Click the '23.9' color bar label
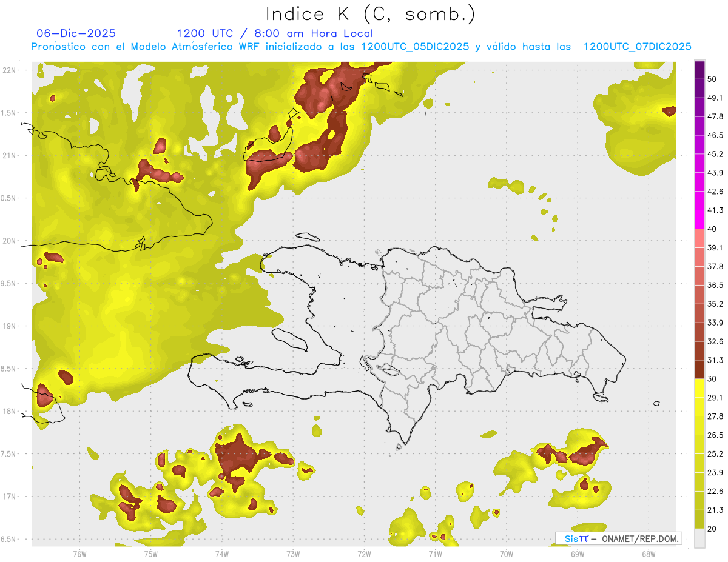The image size is (728, 562). 715,472
